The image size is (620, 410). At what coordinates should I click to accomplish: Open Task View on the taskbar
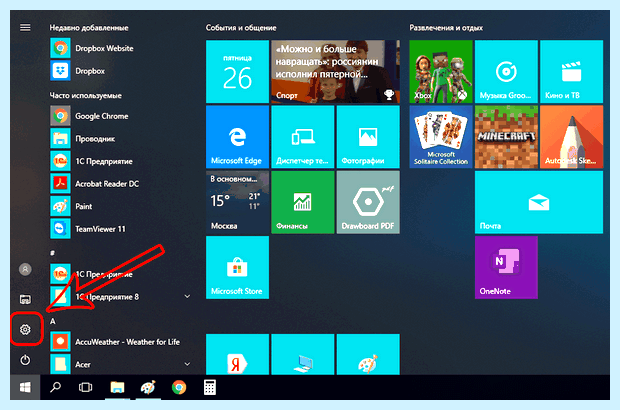coord(85,387)
